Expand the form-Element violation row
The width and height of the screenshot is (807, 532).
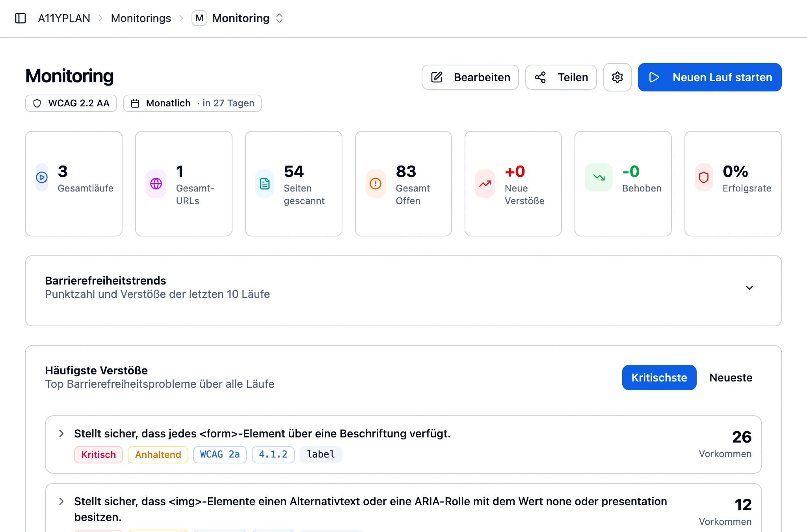[x=61, y=433]
